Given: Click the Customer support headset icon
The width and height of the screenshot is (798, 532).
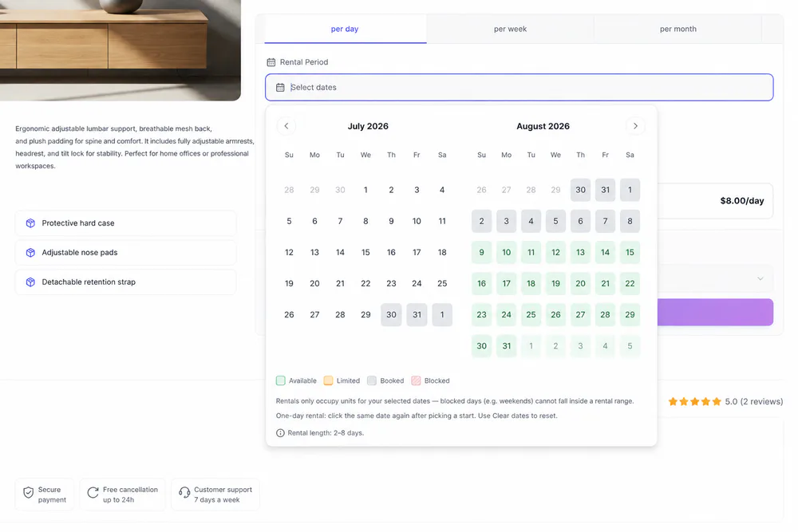Looking at the screenshot, I should (184, 492).
